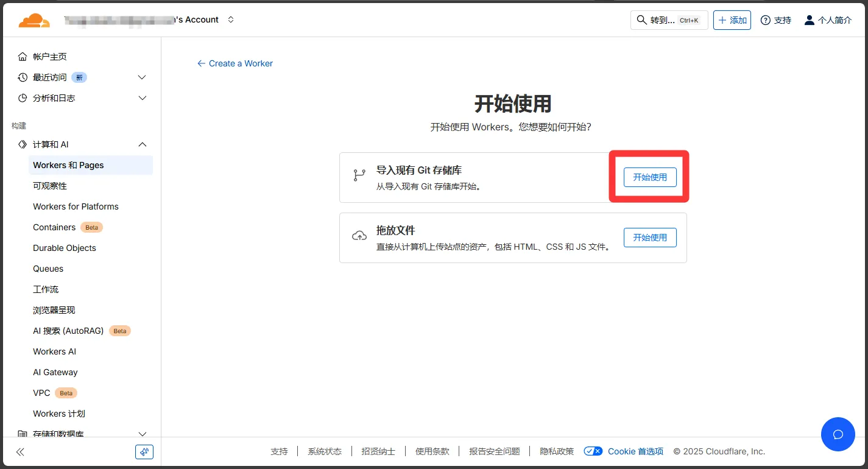Open 使用条款 footer link

pyautogui.click(x=432, y=451)
